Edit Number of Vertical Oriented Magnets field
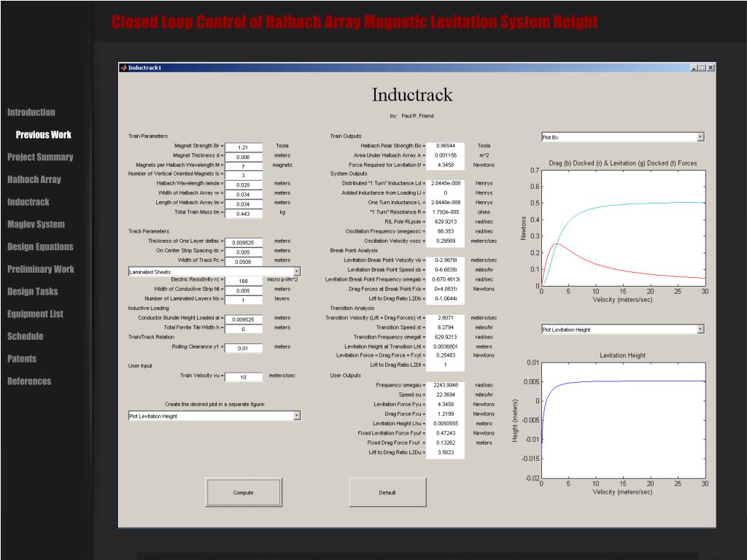 [244, 175]
